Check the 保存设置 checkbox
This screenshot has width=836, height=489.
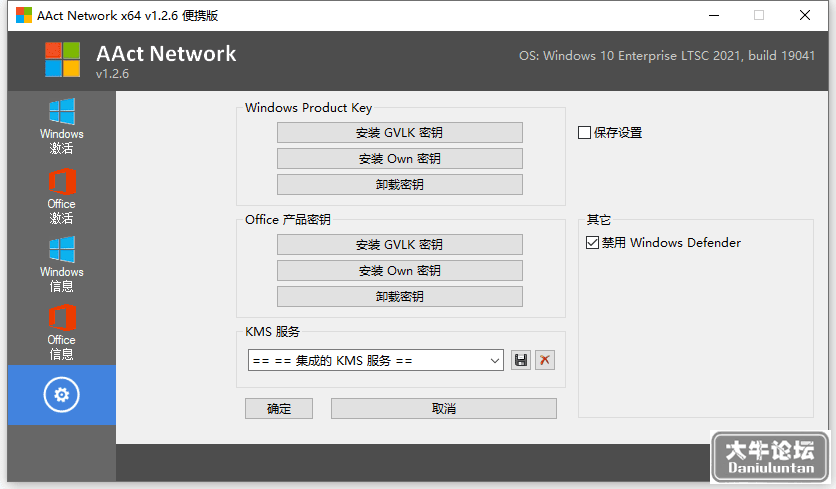point(584,133)
